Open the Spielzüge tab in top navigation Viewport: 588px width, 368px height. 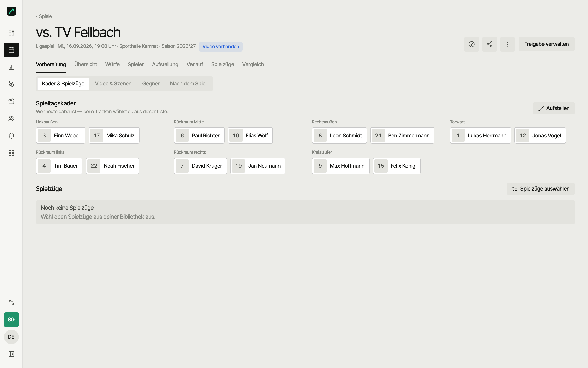pos(222,64)
